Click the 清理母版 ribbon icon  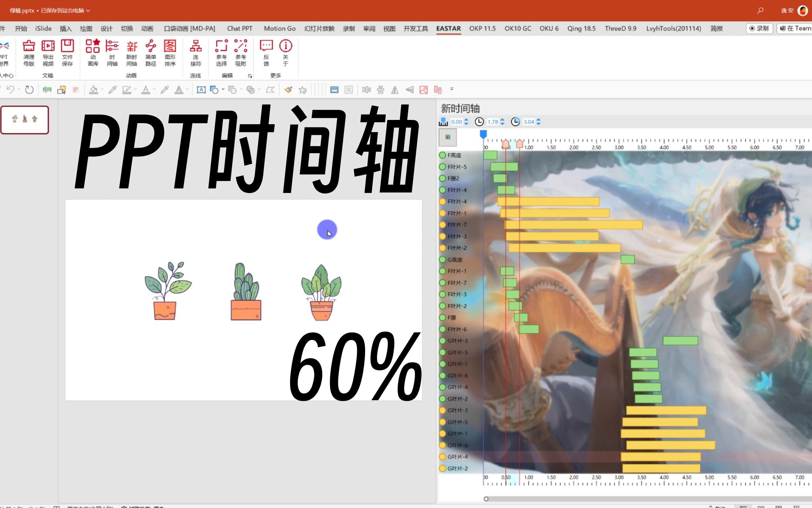[29, 53]
